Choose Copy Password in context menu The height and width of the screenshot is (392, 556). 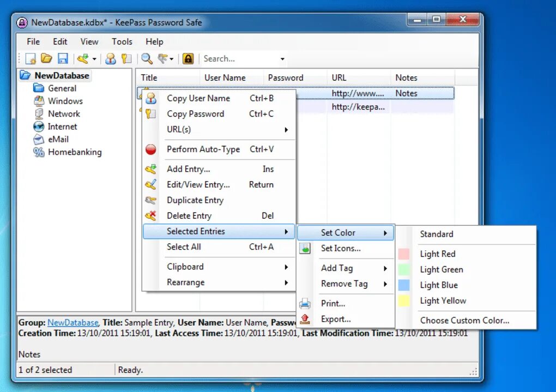219,114
